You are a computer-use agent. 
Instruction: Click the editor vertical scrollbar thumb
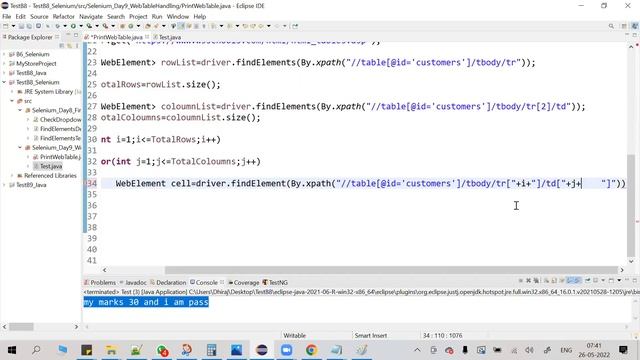[631, 205]
